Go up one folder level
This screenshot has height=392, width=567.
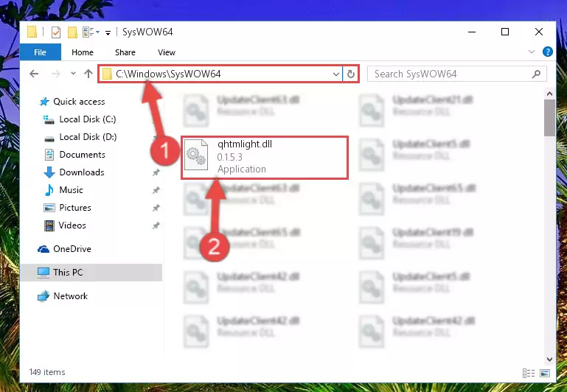[x=88, y=74]
